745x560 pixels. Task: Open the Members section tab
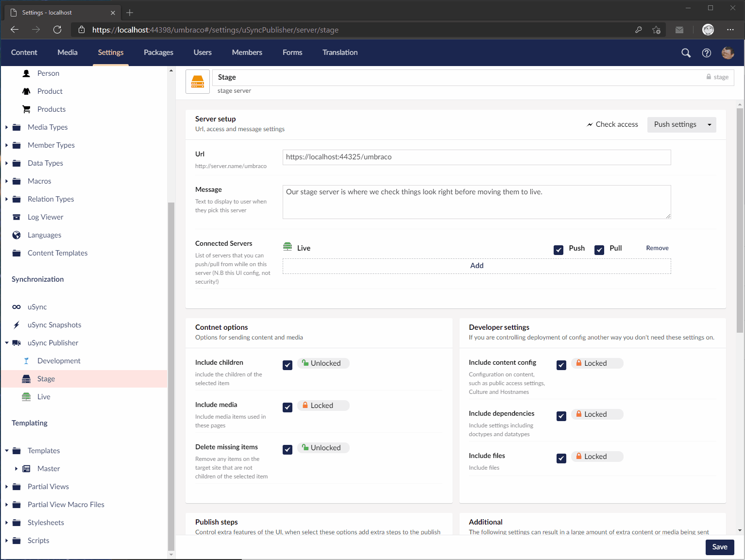(247, 52)
